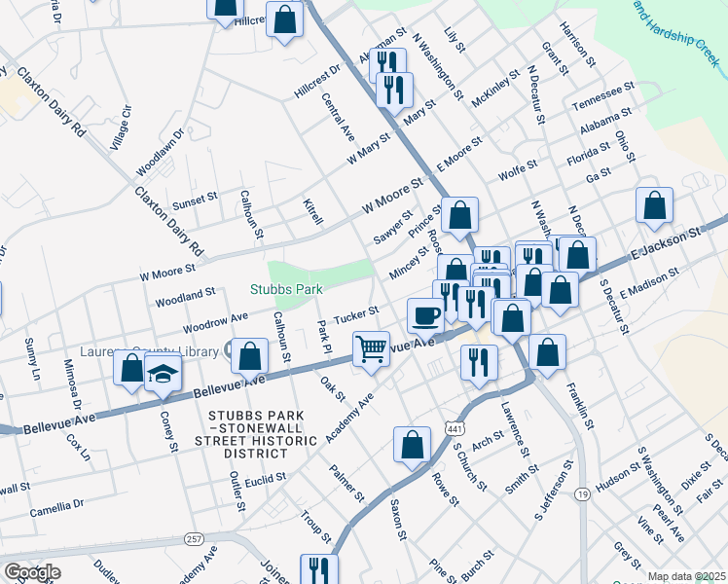Click the Sunny Ln label
Screen dimensions: 728x584
[32, 358]
